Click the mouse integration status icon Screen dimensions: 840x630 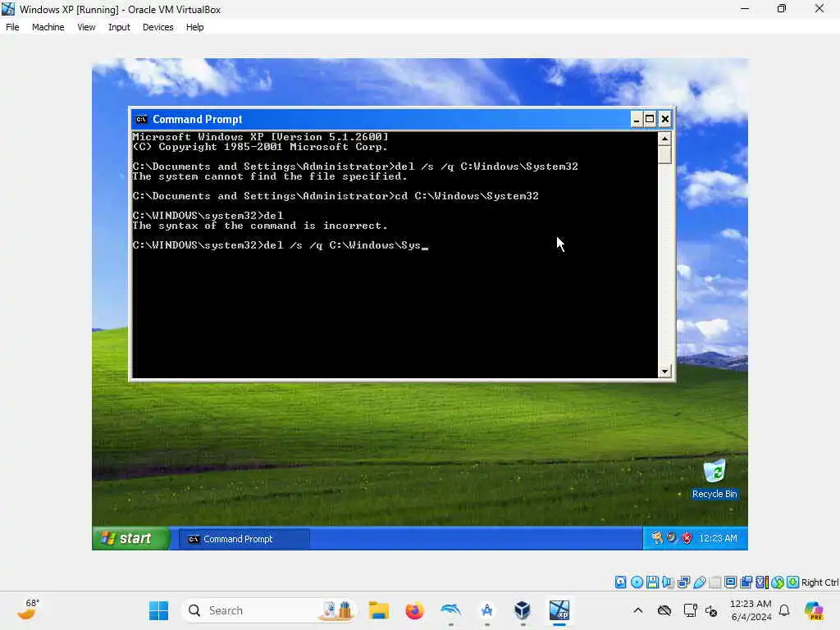tap(778, 582)
